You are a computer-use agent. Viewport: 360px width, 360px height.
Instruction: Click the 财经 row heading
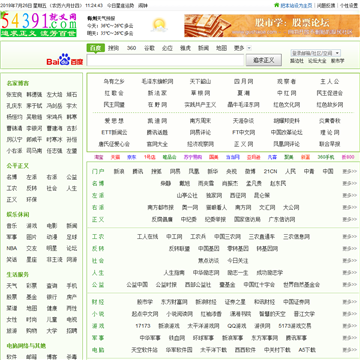click(x=98, y=302)
